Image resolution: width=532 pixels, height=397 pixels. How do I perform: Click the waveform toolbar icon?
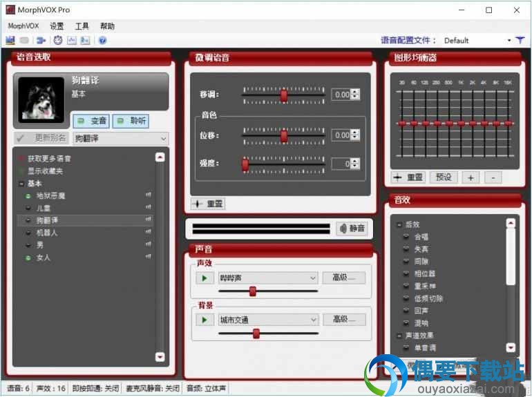pyautogui.click(x=72, y=40)
